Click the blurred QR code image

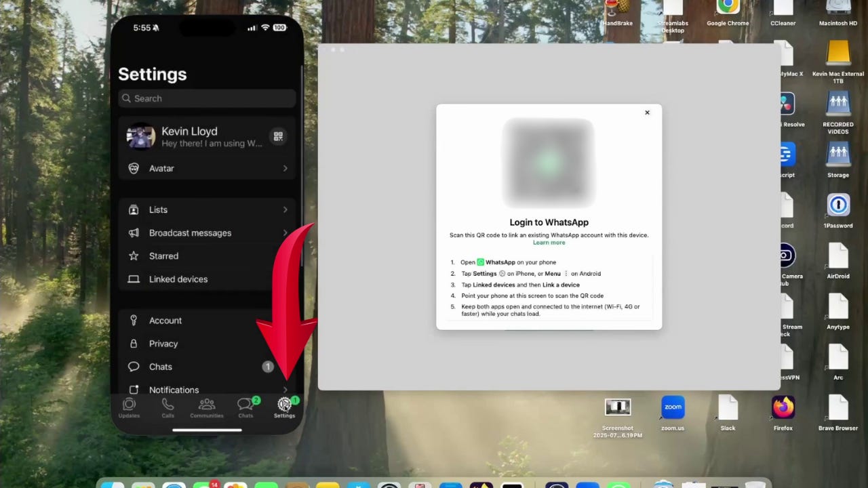pyautogui.click(x=549, y=163)
